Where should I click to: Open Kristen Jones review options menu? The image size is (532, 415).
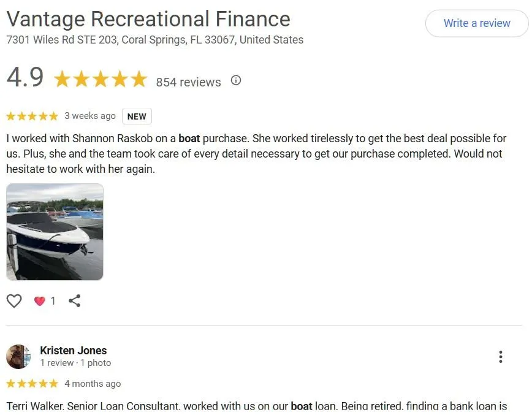pos(501,357)
